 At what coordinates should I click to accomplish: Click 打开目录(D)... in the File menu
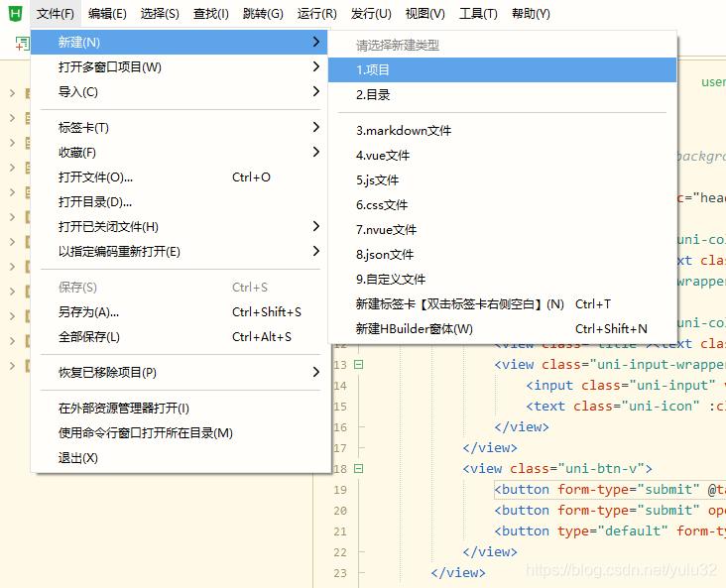[x=95, y=202]
